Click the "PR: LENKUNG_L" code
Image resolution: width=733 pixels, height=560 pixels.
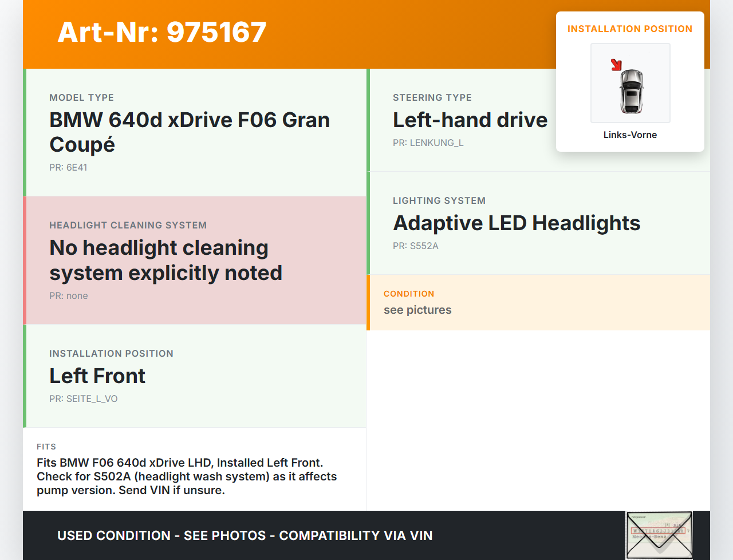click(x=428, y=143)
